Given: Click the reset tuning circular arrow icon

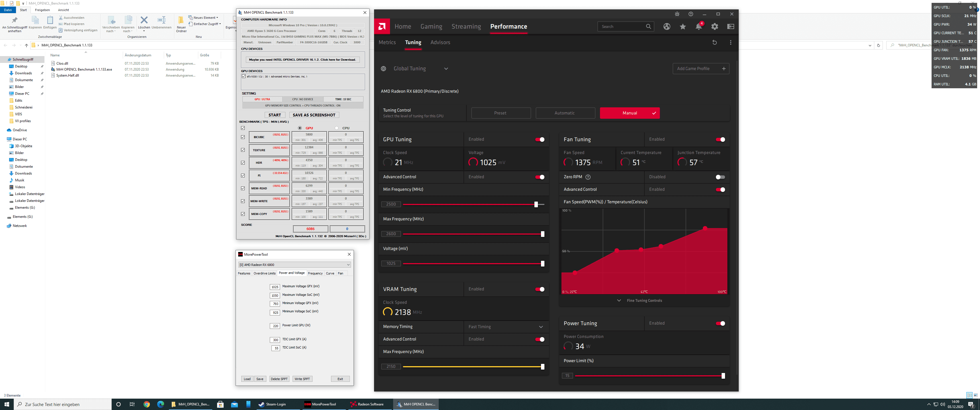Looking at the screenshot, I should pos(714,42).
